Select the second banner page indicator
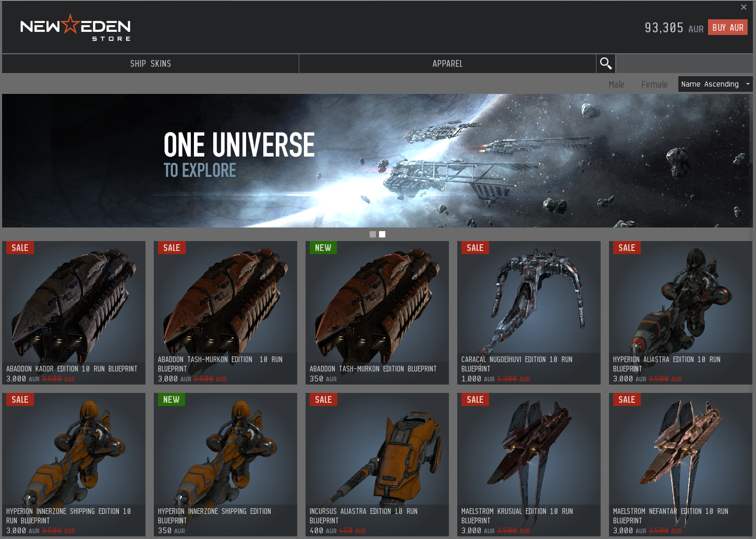The height and width of the screenshot is (539, 756). click(382, 234)
